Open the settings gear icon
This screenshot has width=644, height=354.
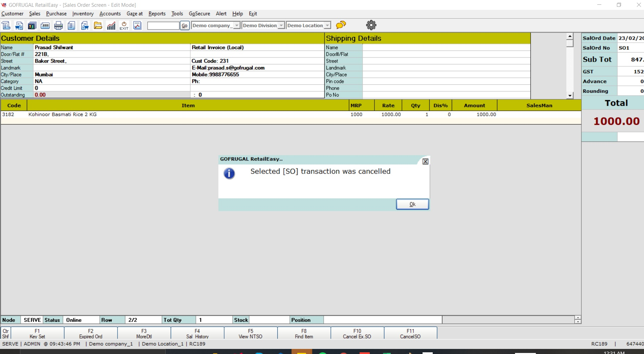point(371,25)
